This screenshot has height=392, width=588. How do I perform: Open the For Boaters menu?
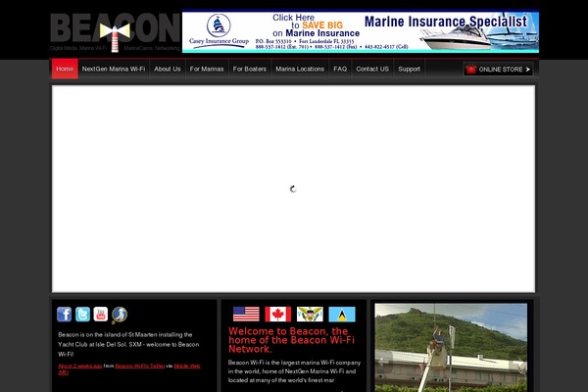(250, 69)
